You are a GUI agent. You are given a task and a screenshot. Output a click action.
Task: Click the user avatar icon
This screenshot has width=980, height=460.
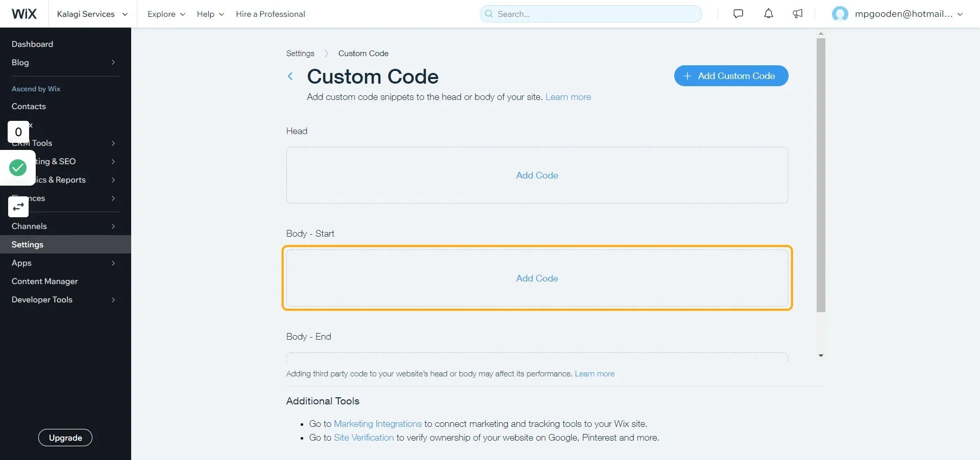(x=840, y=14)
